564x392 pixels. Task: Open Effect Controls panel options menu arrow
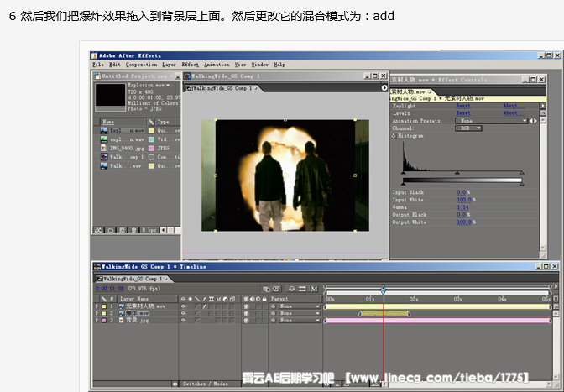click(x=543, y=106)
